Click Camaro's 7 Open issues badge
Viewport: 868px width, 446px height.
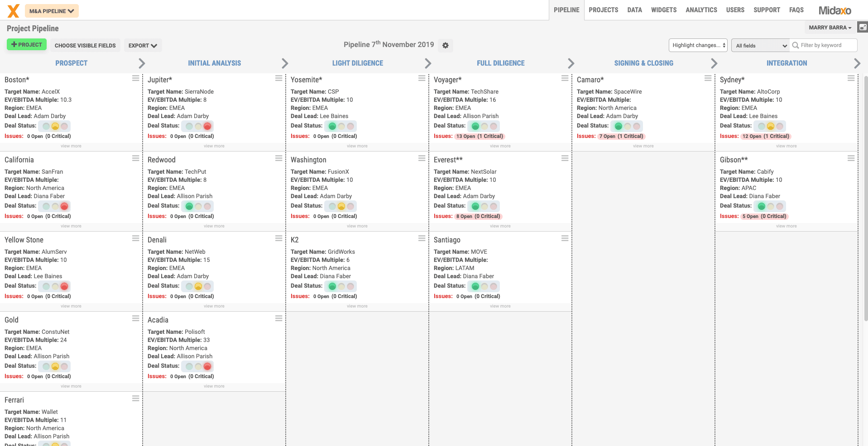621,136
